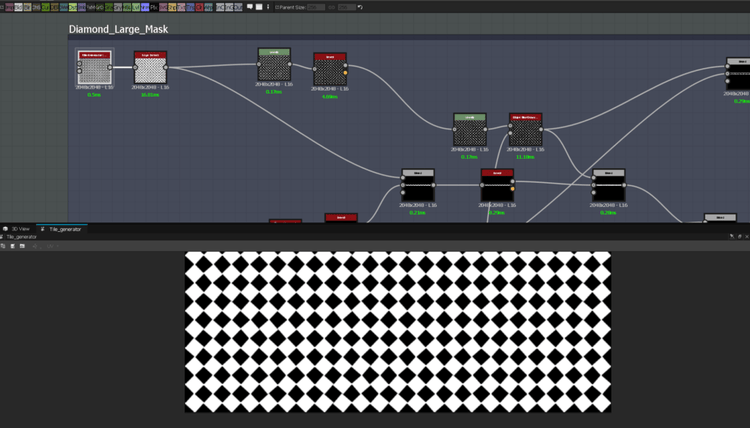
Task: Insert a comment using the speech bubble icon
Action: click(x=250, y=7)
